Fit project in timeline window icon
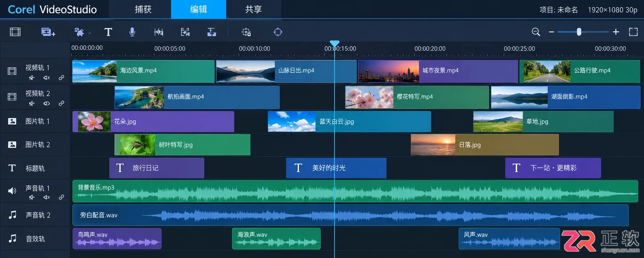The height and width of the screenshot is (258, 644). click(x=633, y=32)
